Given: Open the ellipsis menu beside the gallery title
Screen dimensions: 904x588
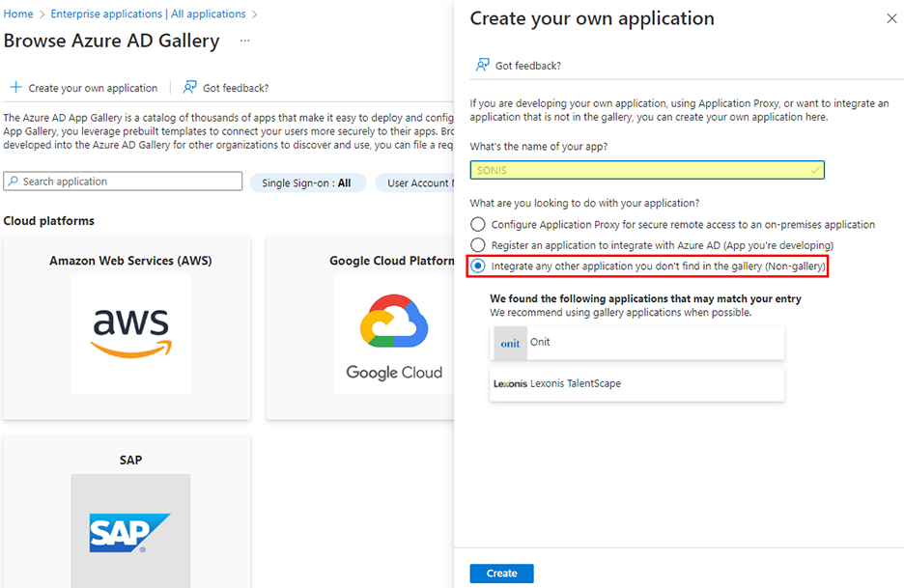Looking at the screenshot, I should [x=245, y=41].
